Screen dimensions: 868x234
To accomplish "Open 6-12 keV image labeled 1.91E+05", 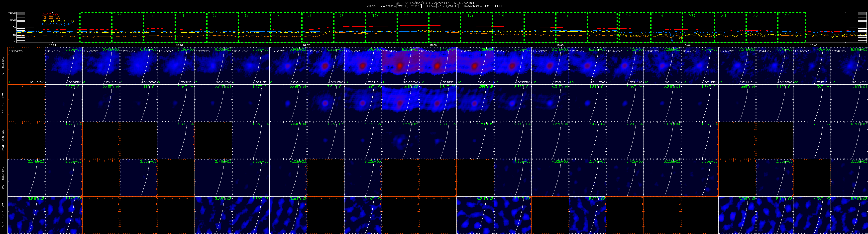I will [400, 103].
